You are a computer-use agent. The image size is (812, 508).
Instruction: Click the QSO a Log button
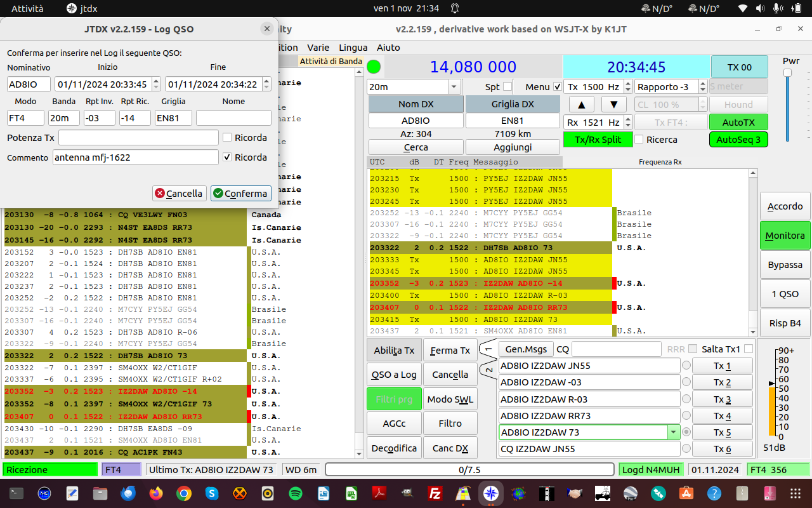[394, 375]
